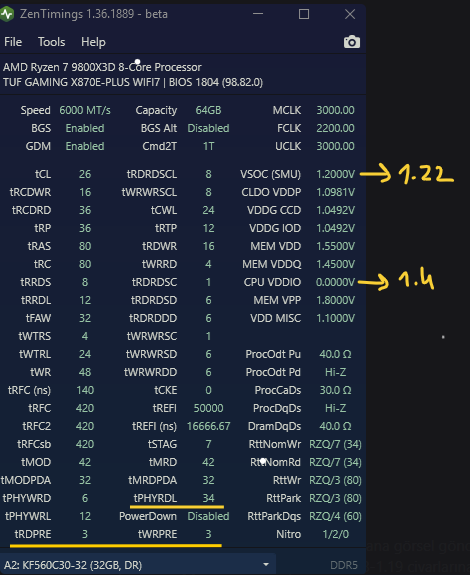Screen dimensions: 470x575
Task: Click the RttWr RZQ/3 (80) value
Action: tap(335, 480)
